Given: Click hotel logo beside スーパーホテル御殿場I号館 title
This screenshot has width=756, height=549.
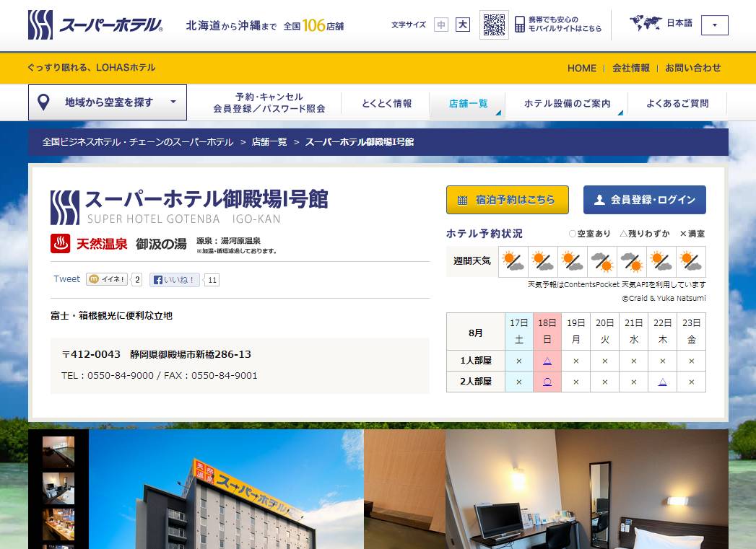Looking at the screenshot, I should (65, 208).
